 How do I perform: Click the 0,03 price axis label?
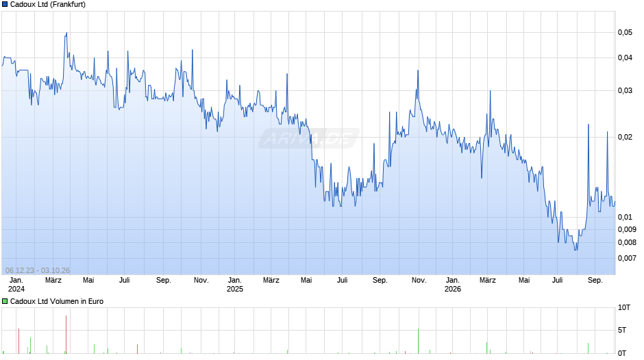pyautogui.click(x=625, y=91)
